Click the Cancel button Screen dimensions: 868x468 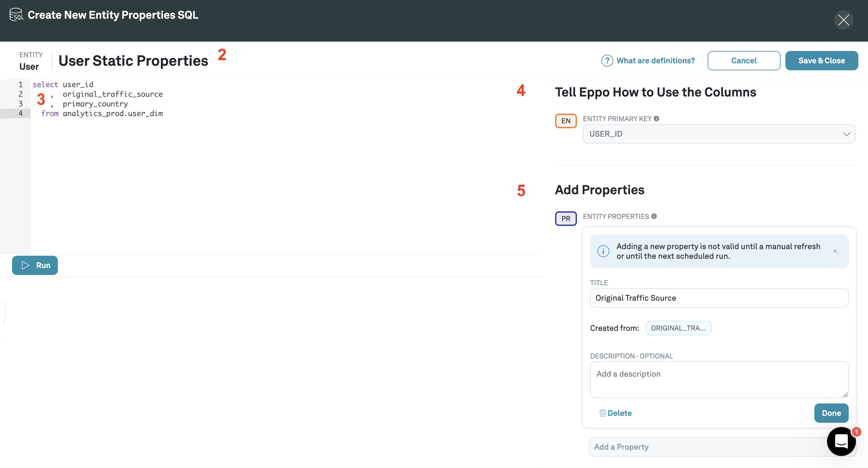744,61
